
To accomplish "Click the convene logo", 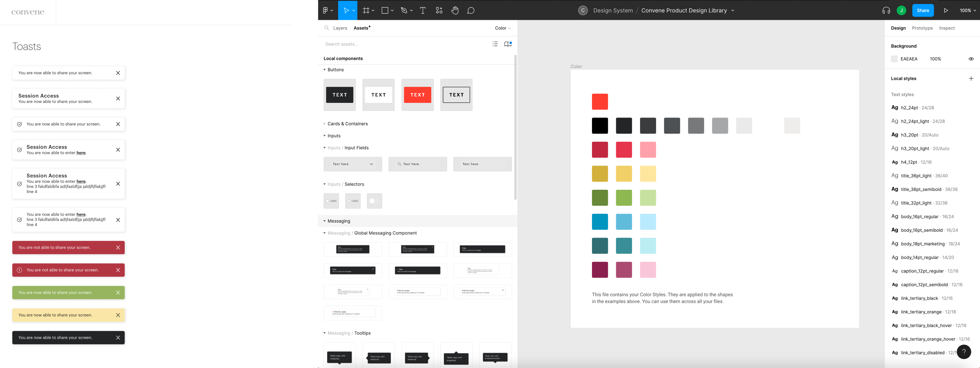I will pyautogui.click(x=28, y=12).
